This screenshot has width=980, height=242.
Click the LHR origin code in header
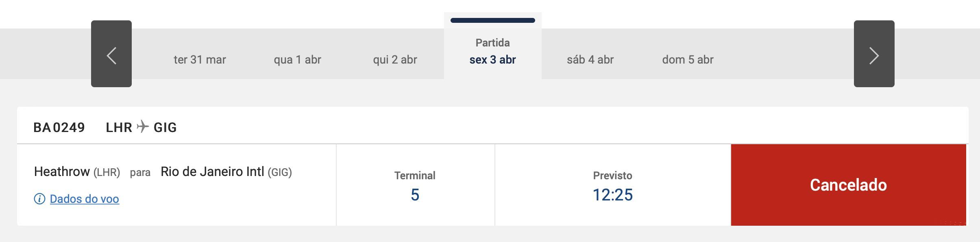pos(119,128)
